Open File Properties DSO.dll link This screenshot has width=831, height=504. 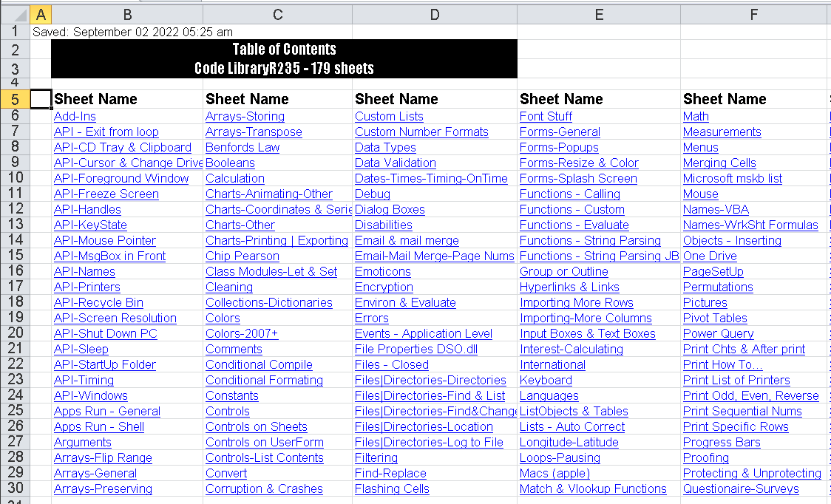416,350
